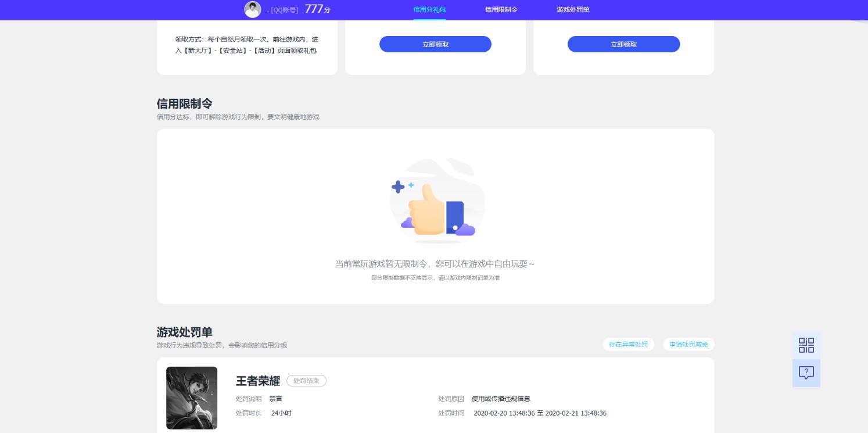868x433 pixels.
Task: Click the 24小时 punishment duration
Action: pyautogui.click(x=281, y=413)
